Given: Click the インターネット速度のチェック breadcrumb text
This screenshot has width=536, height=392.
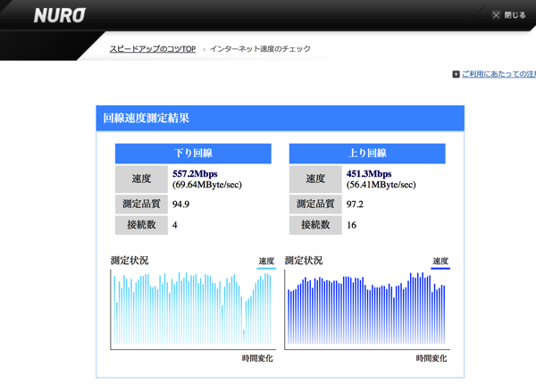Looking at the screenshot, I should 260,49.
